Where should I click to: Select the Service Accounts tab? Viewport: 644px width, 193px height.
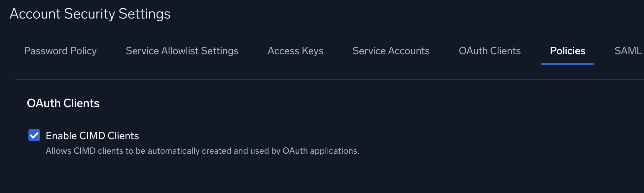(x=391, y=51)
